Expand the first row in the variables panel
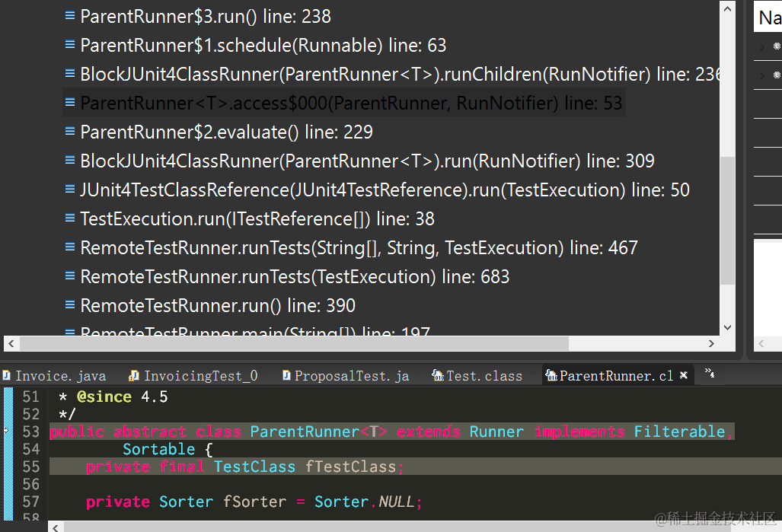 pyautogui.click(x=761, y=47)
